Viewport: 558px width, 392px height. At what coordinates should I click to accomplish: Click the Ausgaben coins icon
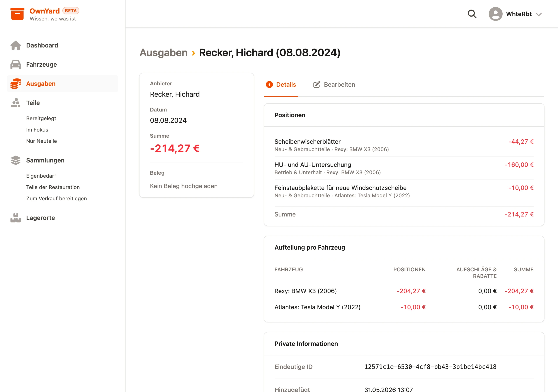tap(16, 84)
